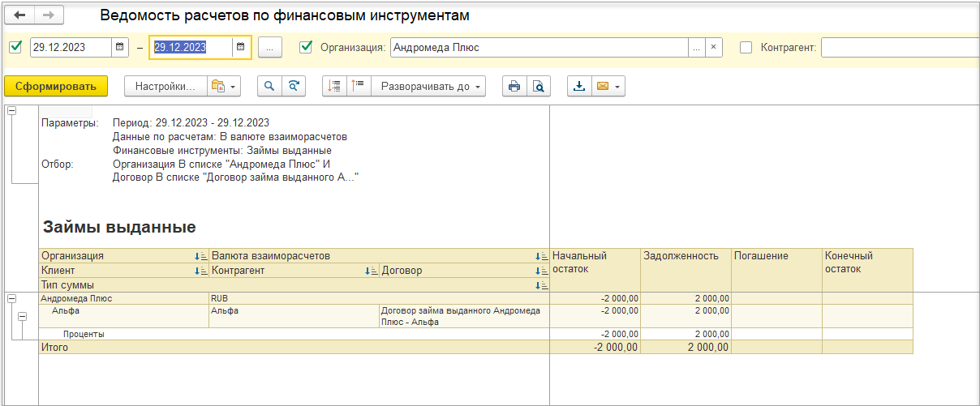Screen dimensions: 980x406
Task: Uncheck the Организация filter checkbox
Action: click(306, 47)
